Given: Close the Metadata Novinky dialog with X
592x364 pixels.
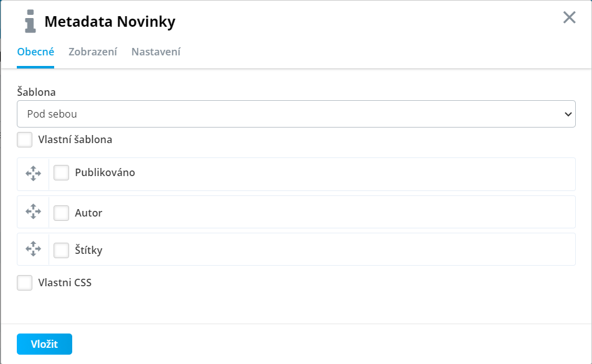Looking at the screenshot, I should [570, 17].
